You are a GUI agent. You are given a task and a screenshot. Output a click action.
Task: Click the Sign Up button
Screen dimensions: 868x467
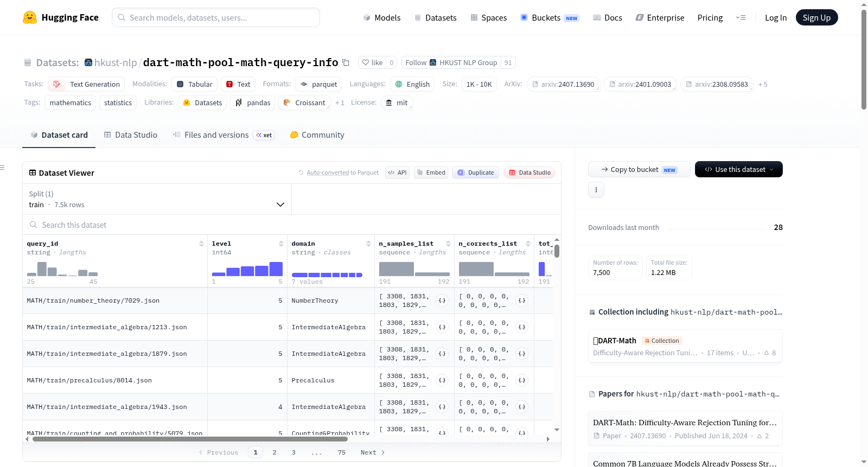click(x=816, y=17)
